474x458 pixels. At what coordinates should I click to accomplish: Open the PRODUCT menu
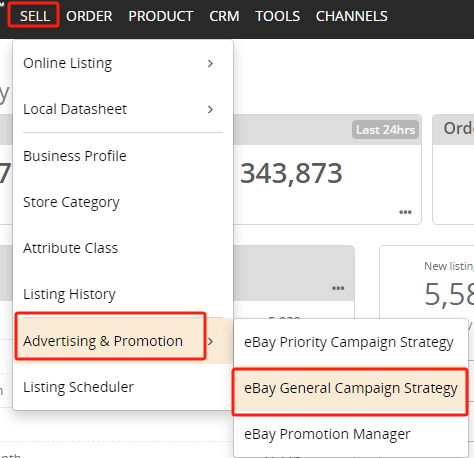tap(161, 16)
